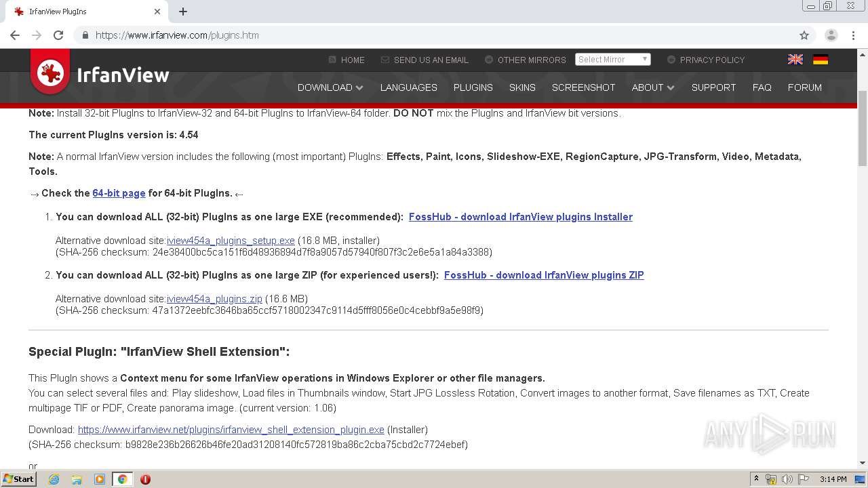Follow the 64-bit page link
Screen dimensions: 868x488
(x=119, y=193)
